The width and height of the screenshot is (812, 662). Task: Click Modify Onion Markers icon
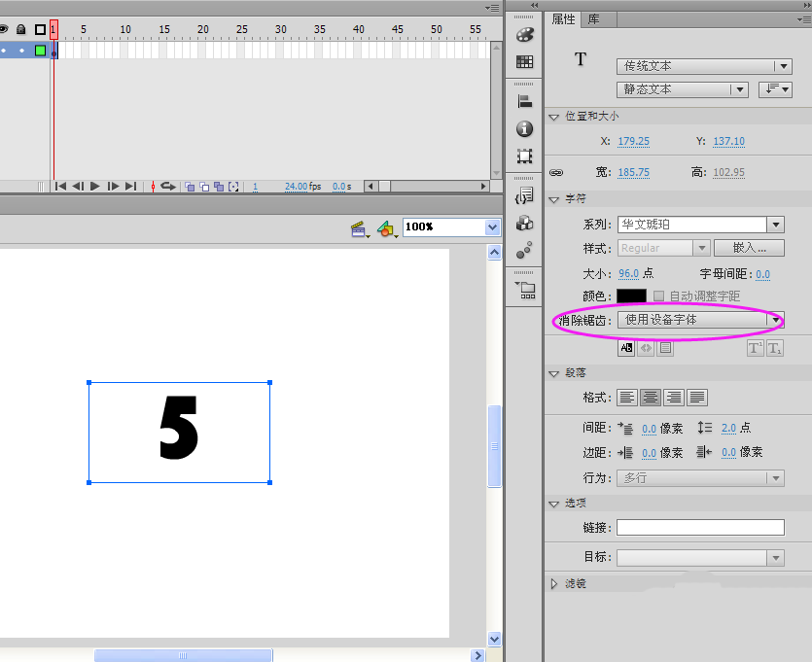tap(233, 187)
